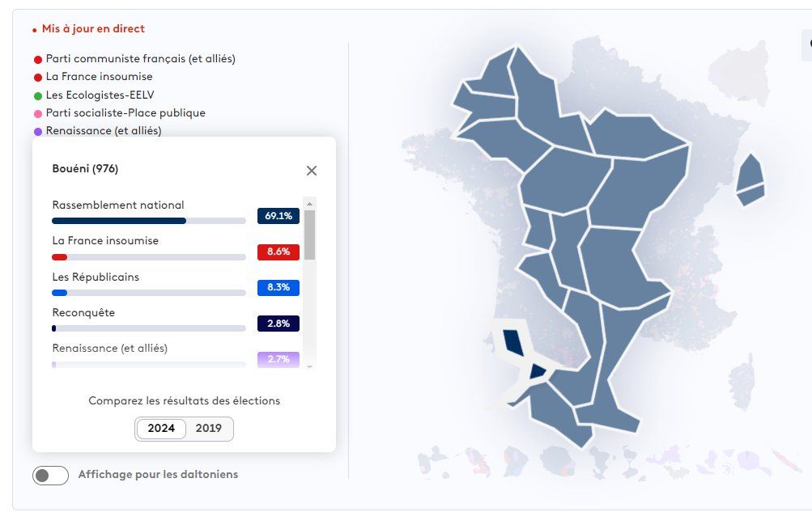The width and height of the screenshot is (812, 512).
Task: Click the La France insoumise legend dot
Action: click(x=38, y=78)
